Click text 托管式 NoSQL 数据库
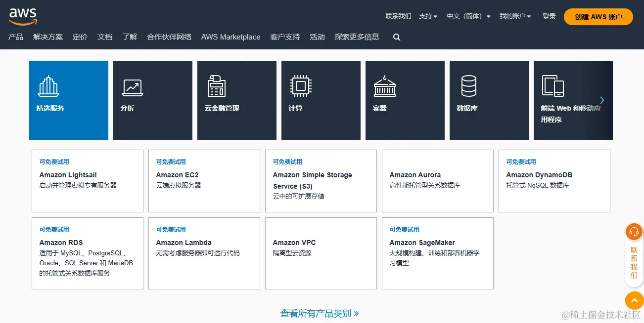Image resolution: width=644 pixels, height=323 pixels. (538, 186)
